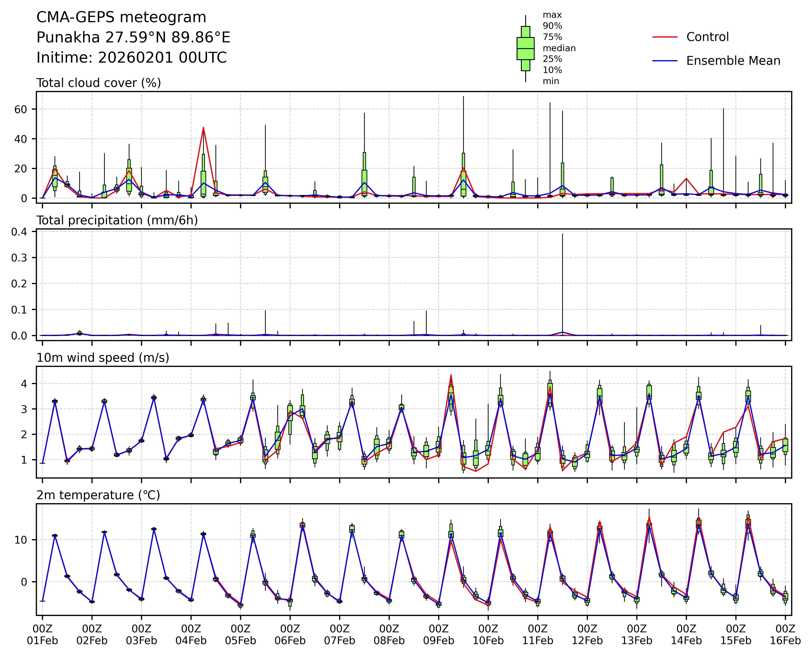812x657 pixels.
Task: Click the CMA-GEPS meteogram title
Action: tap(121, 17)
